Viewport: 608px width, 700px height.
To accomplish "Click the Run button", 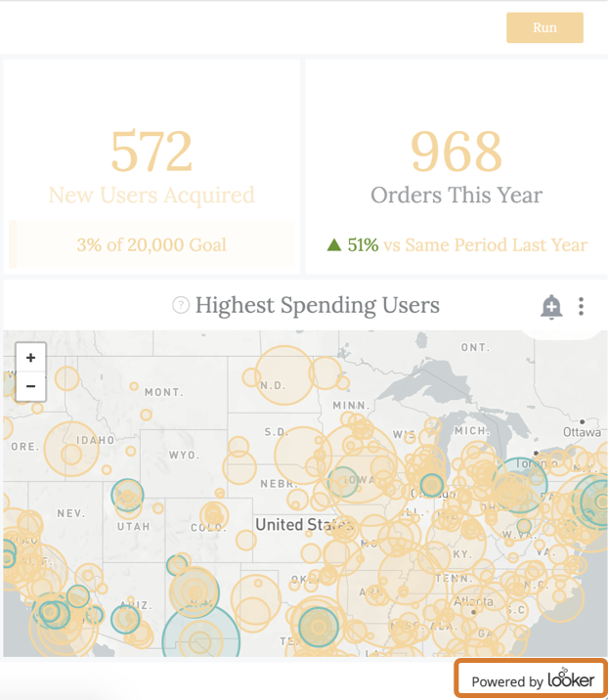I will pos(544,27).
